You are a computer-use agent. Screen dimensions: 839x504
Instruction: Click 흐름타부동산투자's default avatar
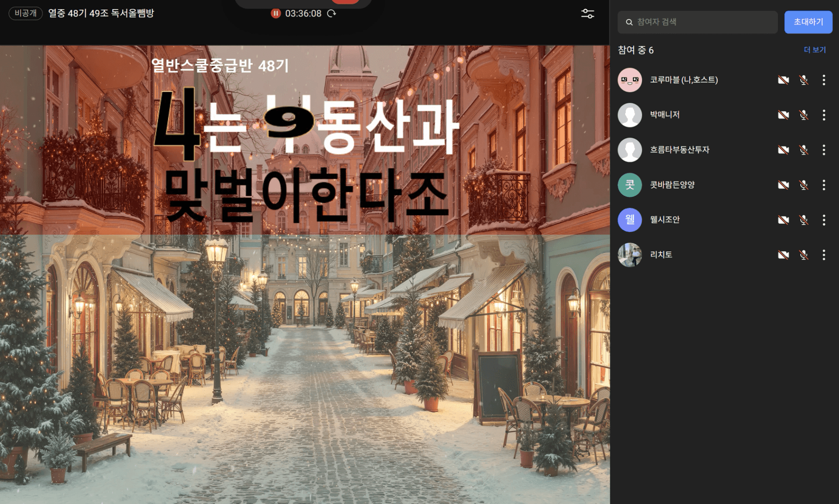[630, 150]
